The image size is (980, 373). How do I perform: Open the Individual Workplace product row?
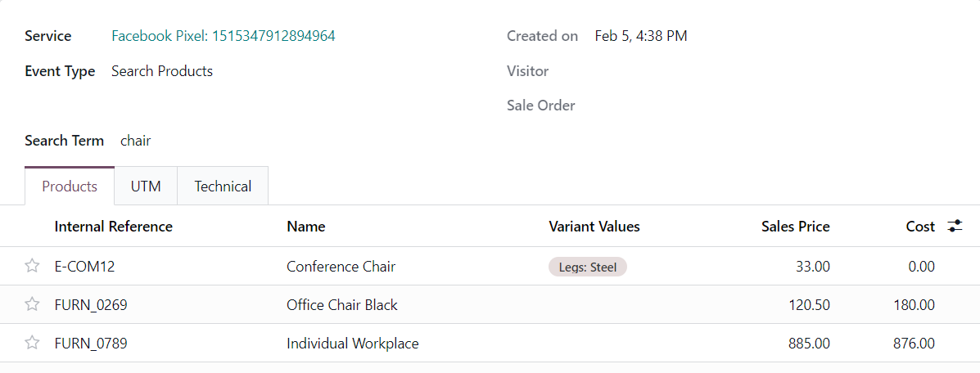352,344
